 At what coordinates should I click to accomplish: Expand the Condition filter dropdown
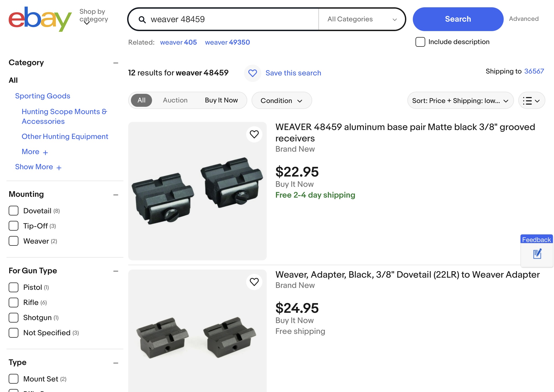point(281,101)
